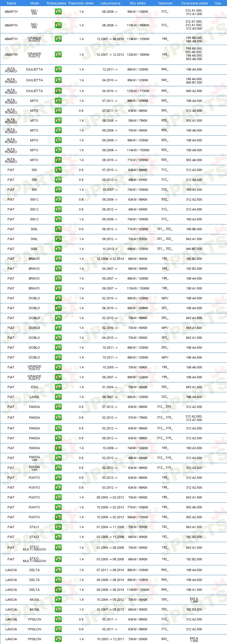This screenshot has height=644, width=227.
Task: Click the Opis column header
Action: click(218, 3)
